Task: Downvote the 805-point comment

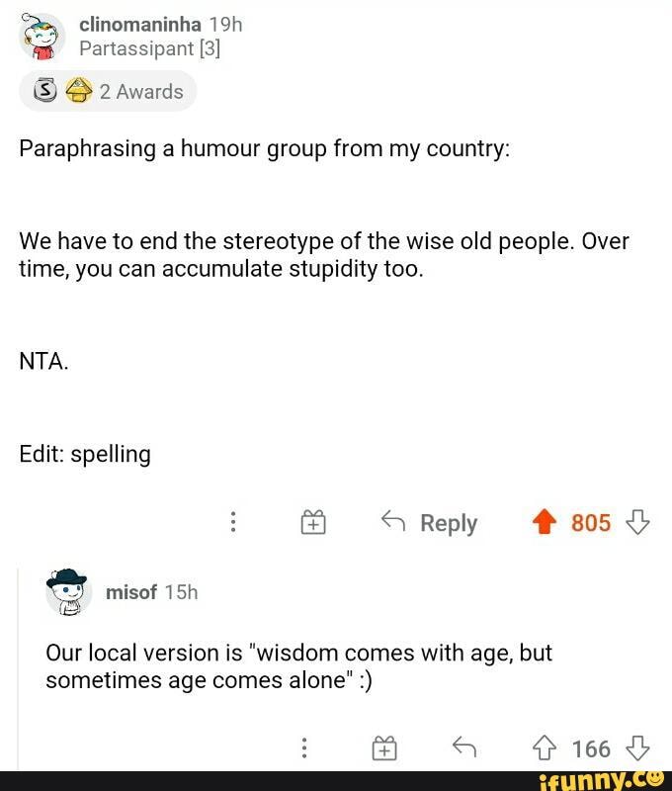Action: (x=637, y=522)
